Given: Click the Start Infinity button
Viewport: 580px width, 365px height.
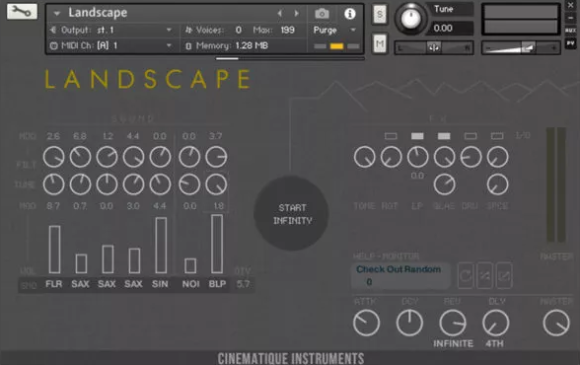Looking at the screenshot, I should 291,214.
